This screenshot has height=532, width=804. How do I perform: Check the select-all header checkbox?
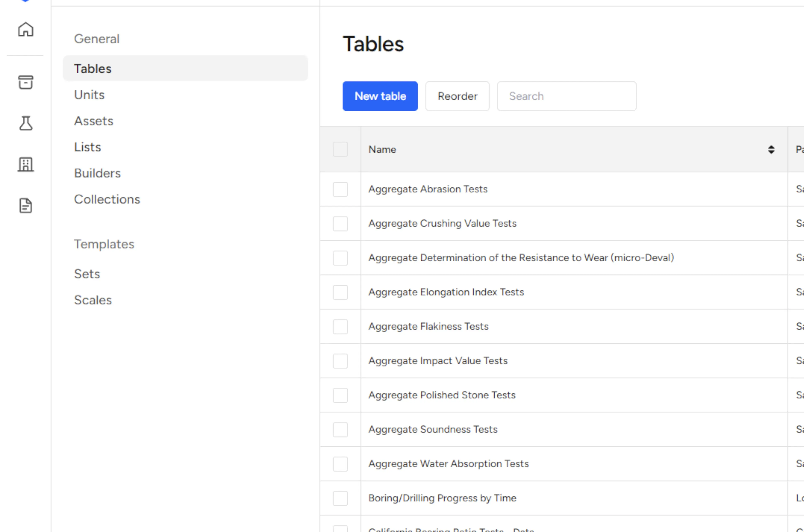pyautogui.click(x=340, y=149)
